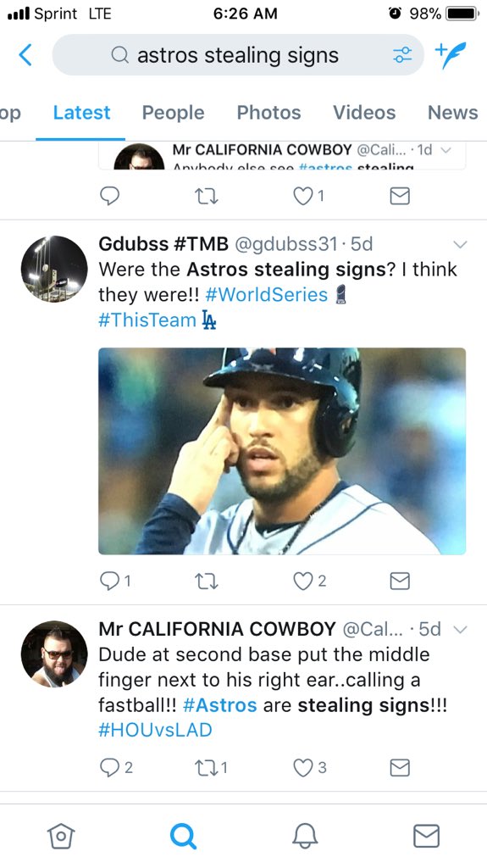
Task: Open Messages envelope in bottom bar
Action: [x=427, y=835]
